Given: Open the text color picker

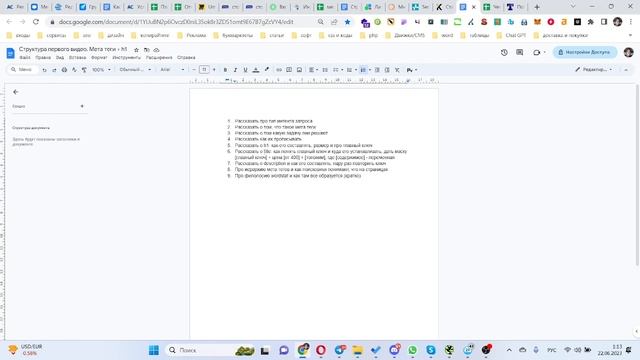Looking at the screenshot, I should pos(256,70).
